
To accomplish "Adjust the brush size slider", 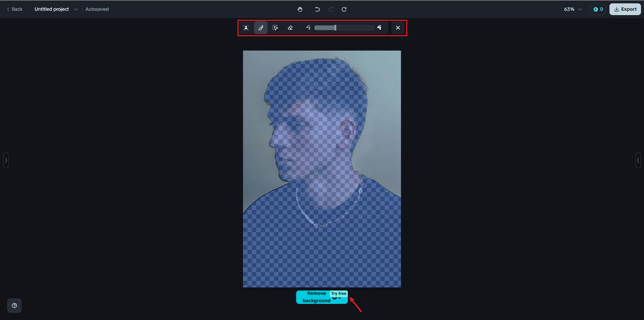I will 344,28.
